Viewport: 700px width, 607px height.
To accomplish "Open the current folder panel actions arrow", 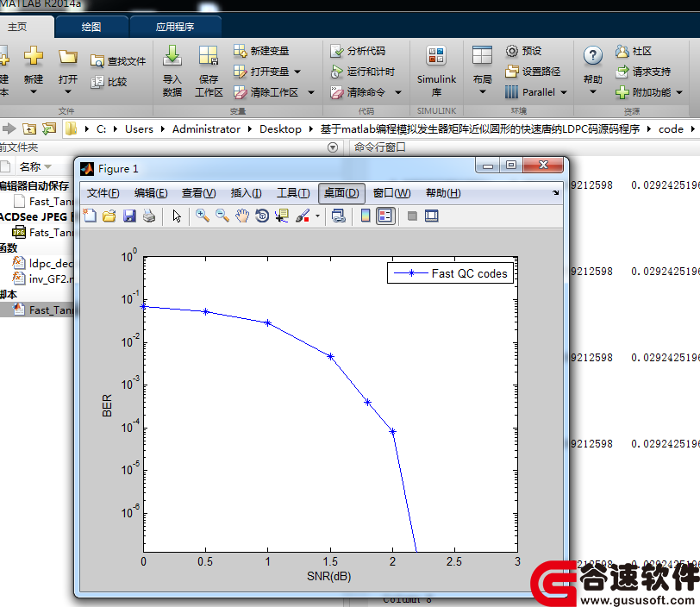I will [x=333, y=147].
